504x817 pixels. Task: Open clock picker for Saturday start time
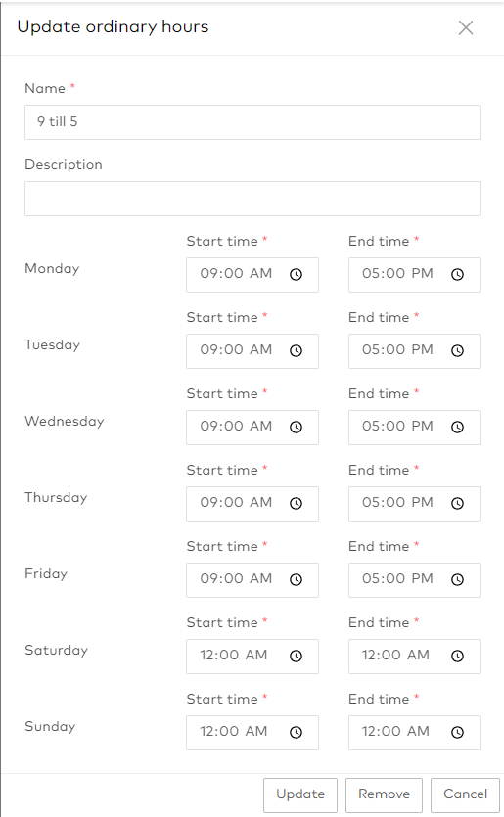click(x=297, y=656)
